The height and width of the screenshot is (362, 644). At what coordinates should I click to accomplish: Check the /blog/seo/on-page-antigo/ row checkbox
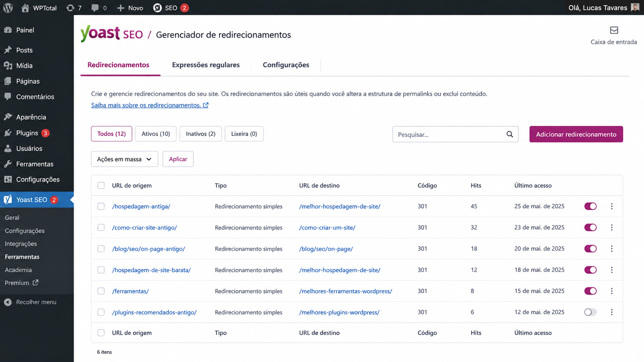point(101,249)
